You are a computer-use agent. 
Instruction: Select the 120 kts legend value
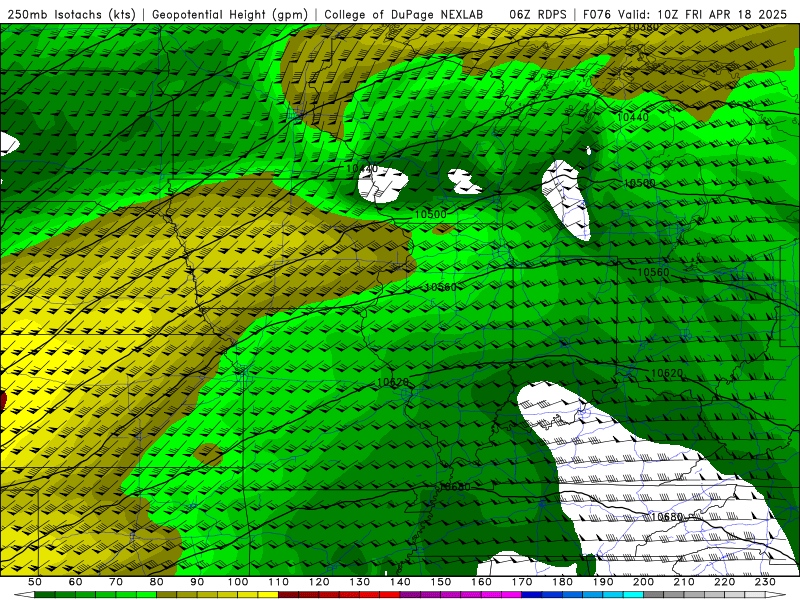point(319,582)
